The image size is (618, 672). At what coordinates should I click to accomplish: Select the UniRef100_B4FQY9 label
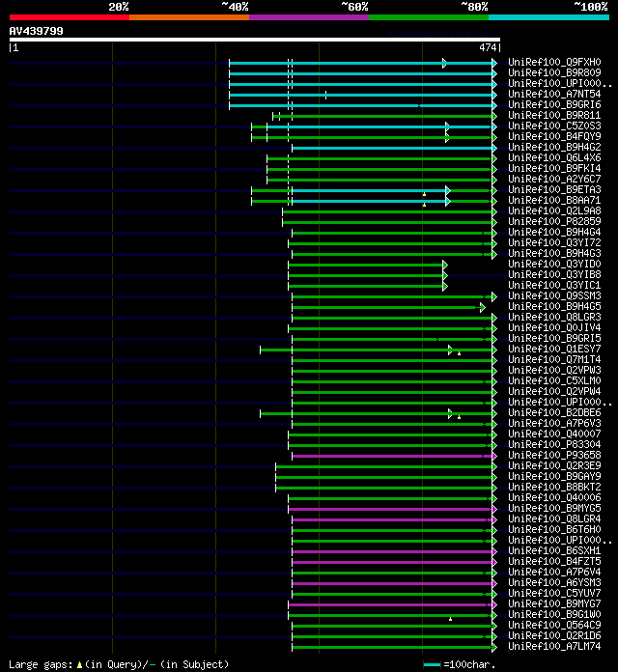coord(554,136)
